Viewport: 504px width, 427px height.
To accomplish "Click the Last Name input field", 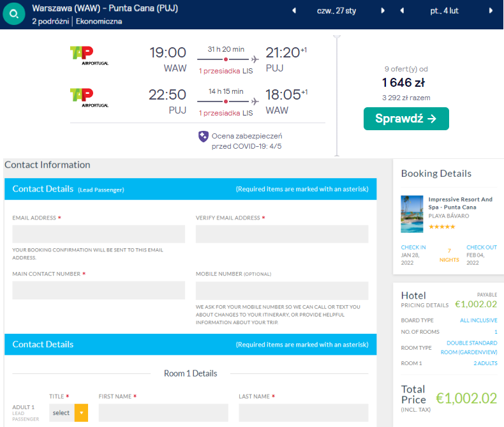I will [303, 413].
